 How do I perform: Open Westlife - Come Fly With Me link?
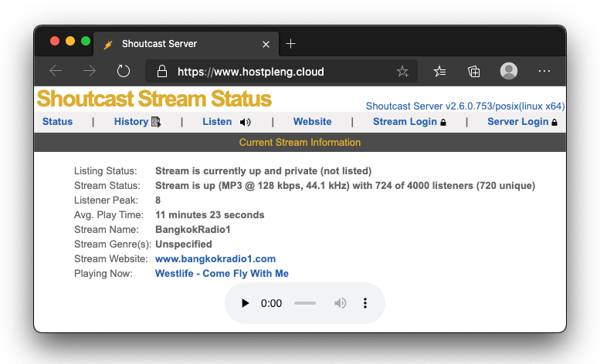(x=222, y=274)
